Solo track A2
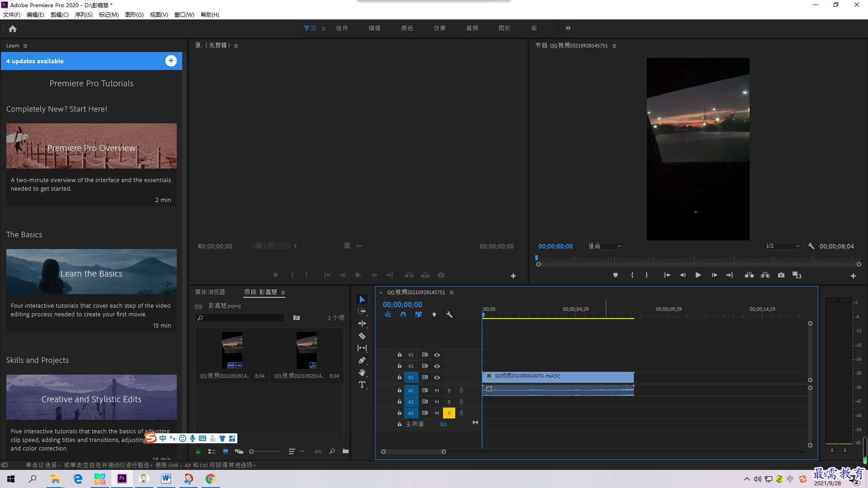The image size is (868, 488). click(449, 402)
